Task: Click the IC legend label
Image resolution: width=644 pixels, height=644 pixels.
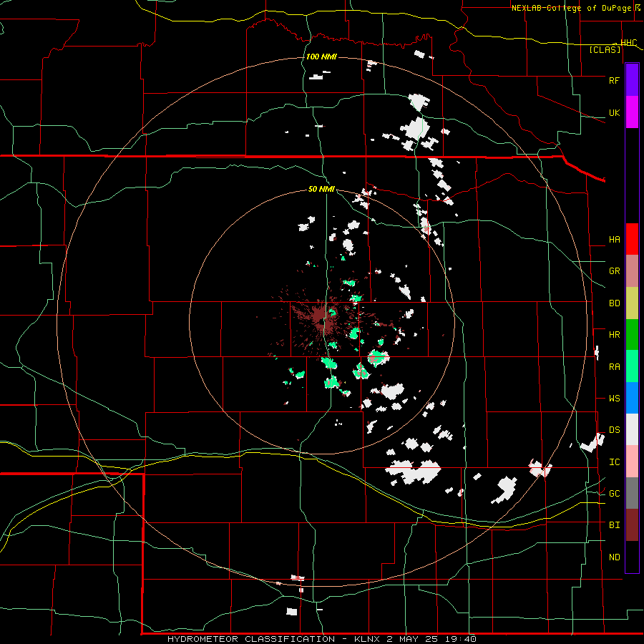Action: tap(614, 462)
